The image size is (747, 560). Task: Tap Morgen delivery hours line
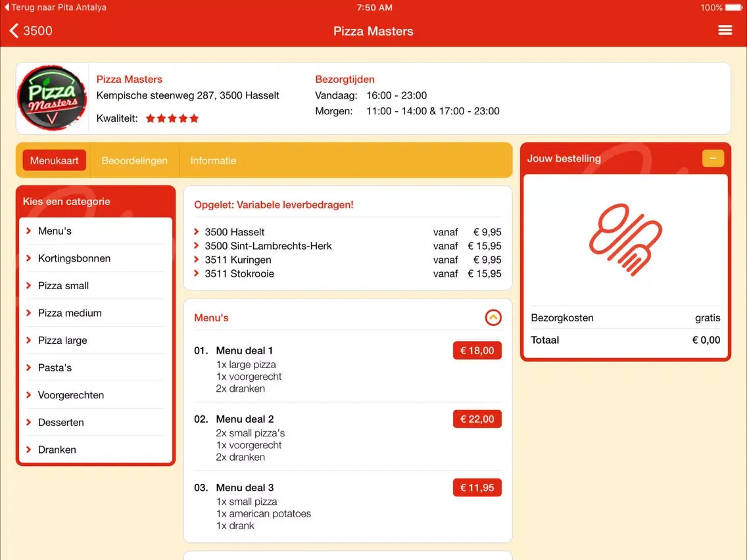pyautogui.click(x=407, y=111)
